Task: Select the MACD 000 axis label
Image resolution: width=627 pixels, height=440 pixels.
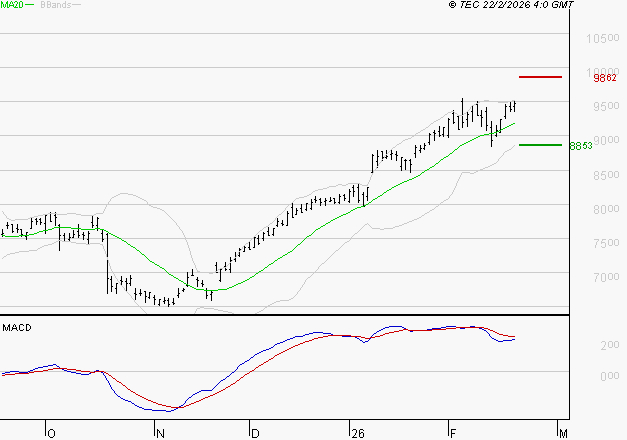Action: click(610, 376)
